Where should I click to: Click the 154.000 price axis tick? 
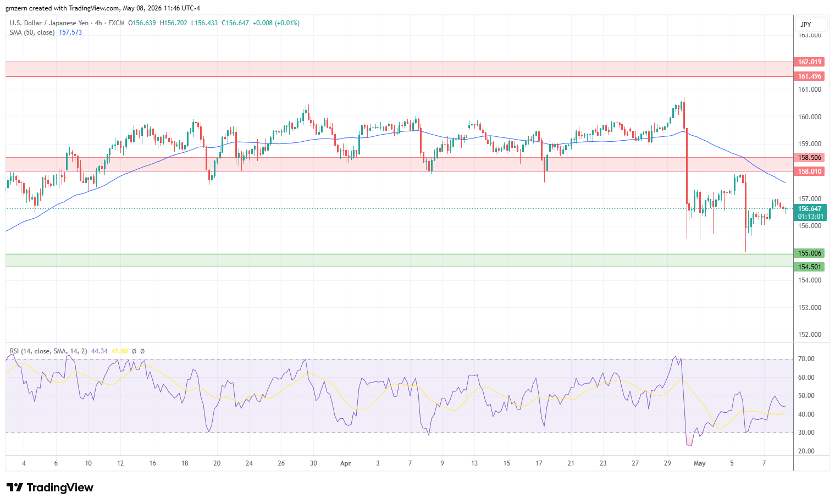810,280
